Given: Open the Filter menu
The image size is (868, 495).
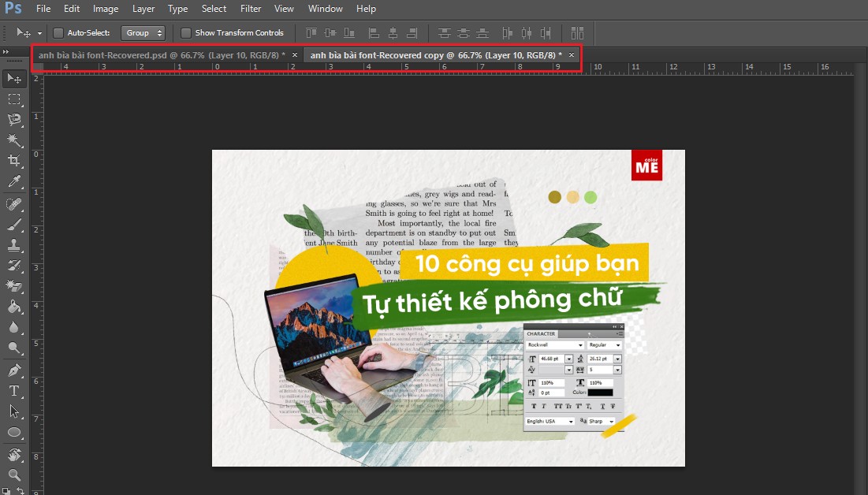Looking at the screenshot, I should pos(251,9).
